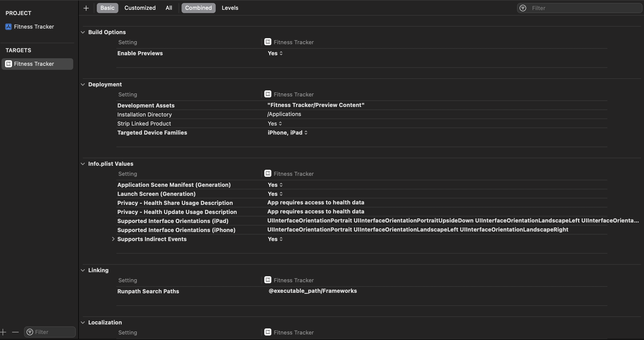Switch to Basic settings view

coord(107,8)
